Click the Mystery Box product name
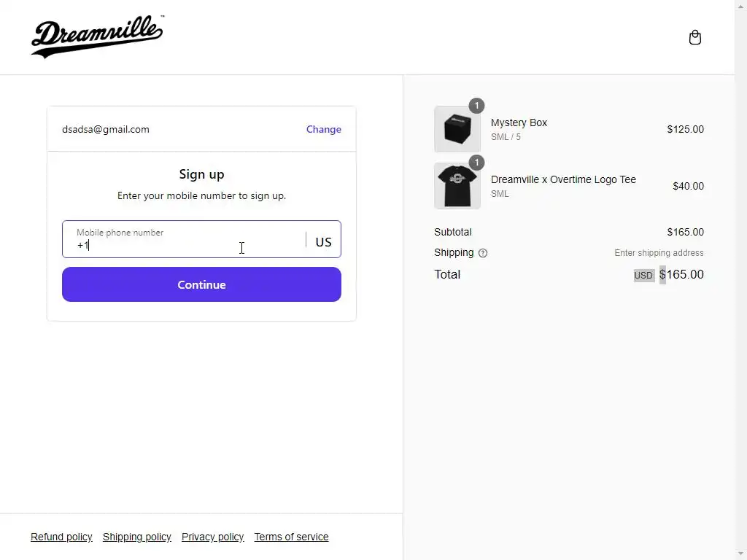 pyautogui.click(x=519, y=122)
